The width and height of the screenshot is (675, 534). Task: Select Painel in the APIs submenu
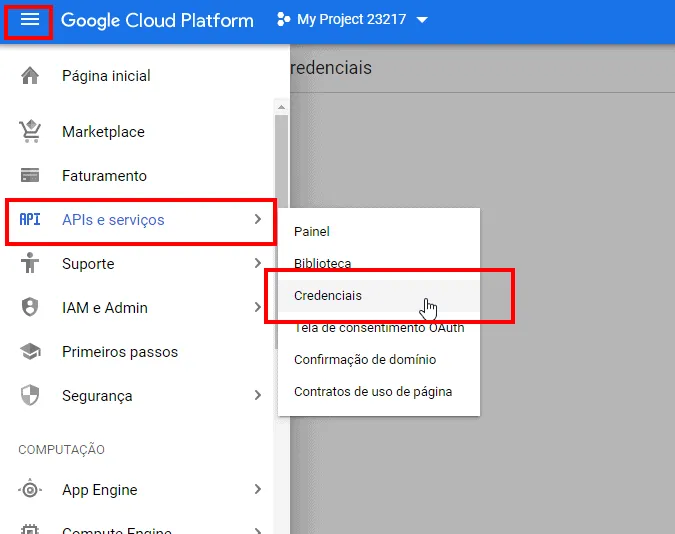pyautogui.click(x=312, y=232)
